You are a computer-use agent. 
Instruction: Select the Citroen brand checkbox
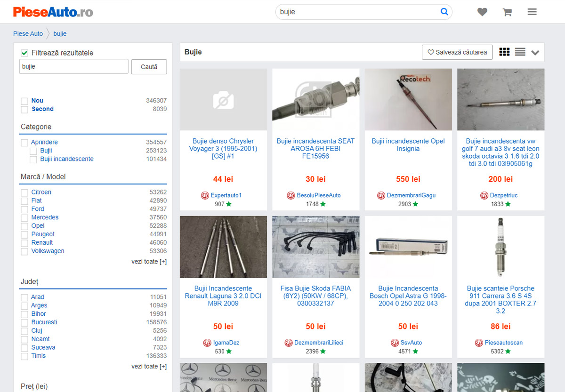pyautogui.click(x=24, y=192)
